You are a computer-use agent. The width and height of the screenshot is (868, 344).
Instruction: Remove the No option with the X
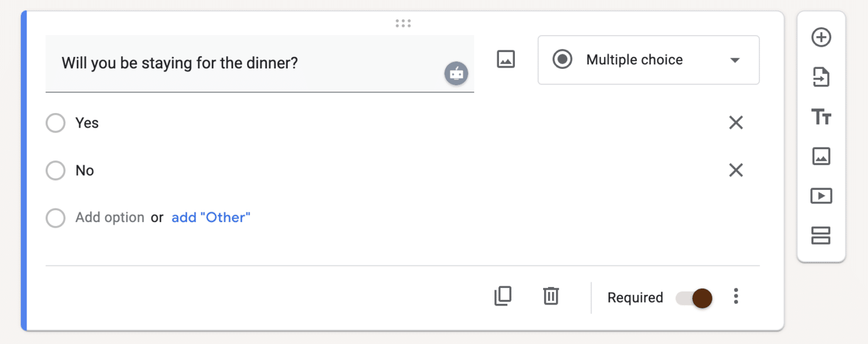click(736, 170)
